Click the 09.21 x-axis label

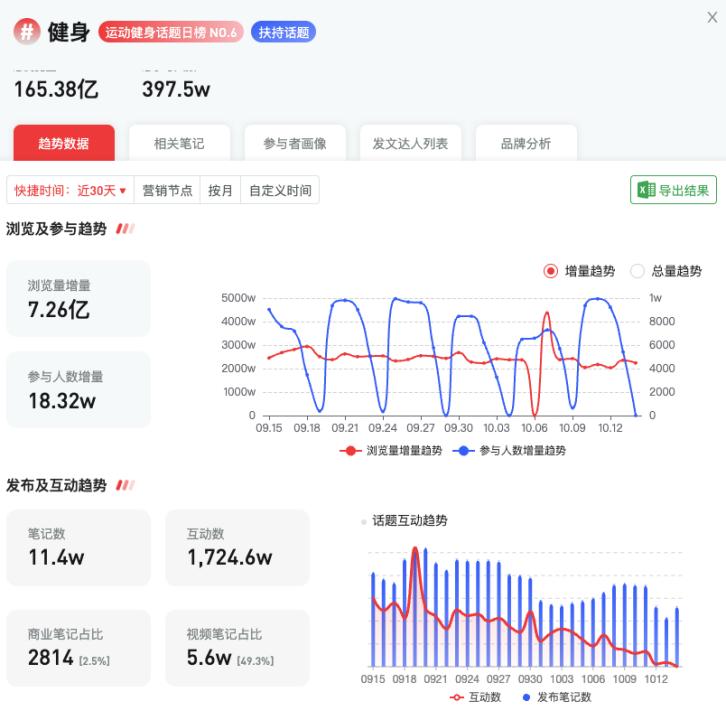pos(345,428)
